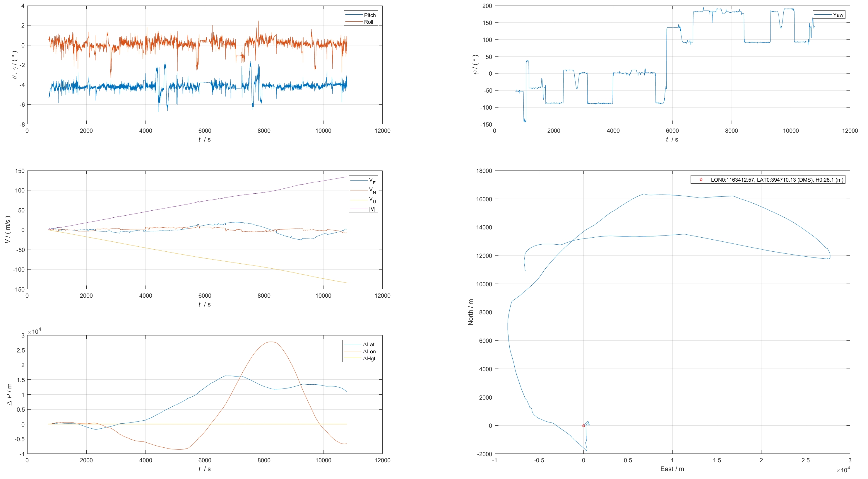The image size is (868, 479).
Task: Click the 't / s' label under yaw plot
Action: (672, 139)
